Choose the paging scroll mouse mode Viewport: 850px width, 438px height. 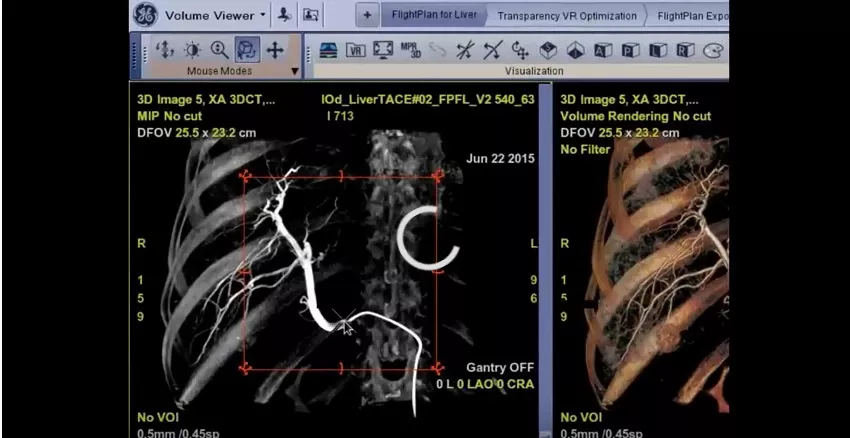[165, 50]
